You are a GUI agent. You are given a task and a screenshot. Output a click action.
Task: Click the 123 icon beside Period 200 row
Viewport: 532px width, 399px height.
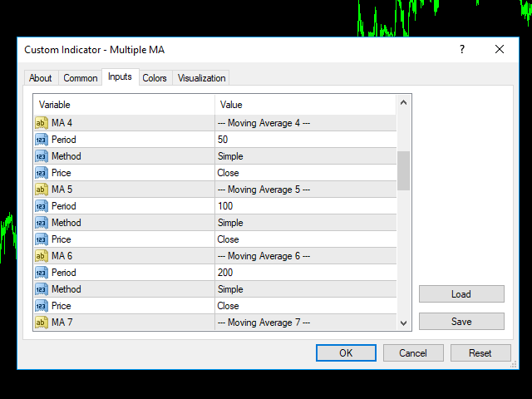[42, 273]
